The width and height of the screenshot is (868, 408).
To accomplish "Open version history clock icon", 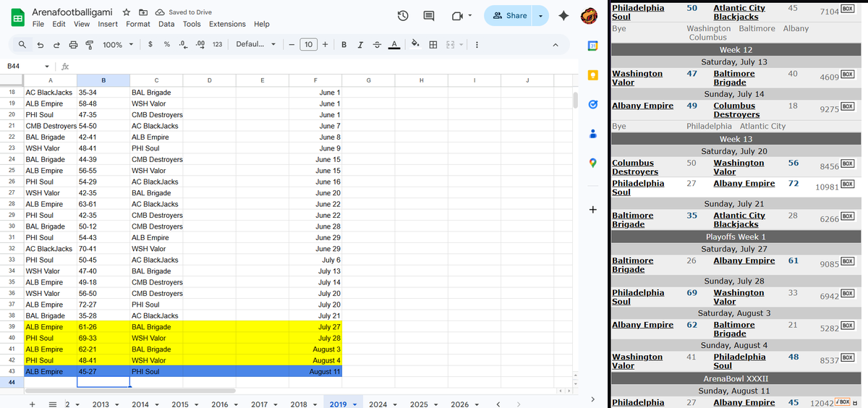I will click(404, 16).
